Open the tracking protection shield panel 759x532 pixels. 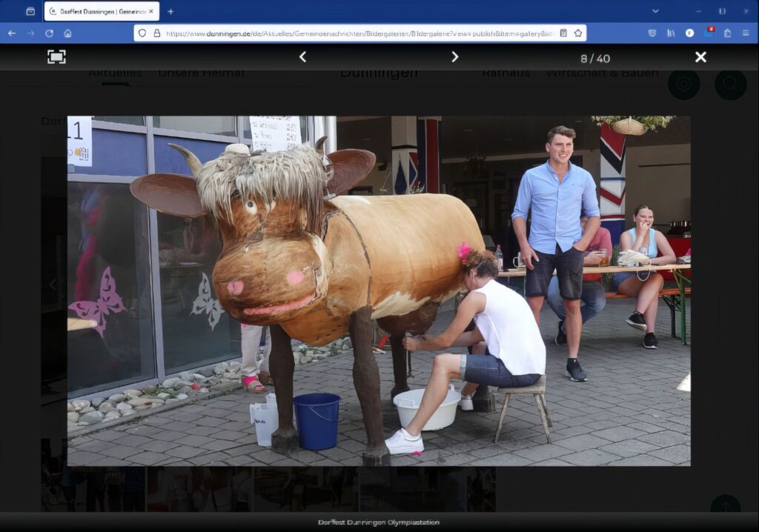coord(142,33)
